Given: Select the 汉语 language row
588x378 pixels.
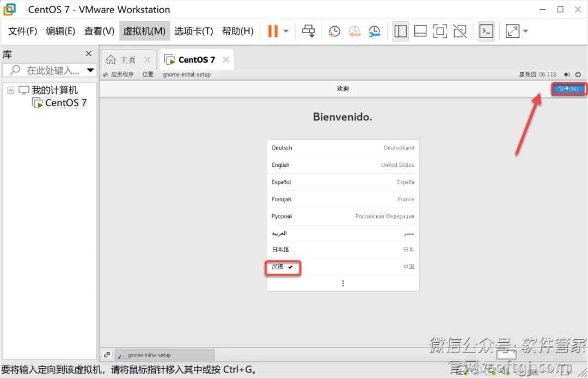Looking at the screenshot, I should click(343, 267).
